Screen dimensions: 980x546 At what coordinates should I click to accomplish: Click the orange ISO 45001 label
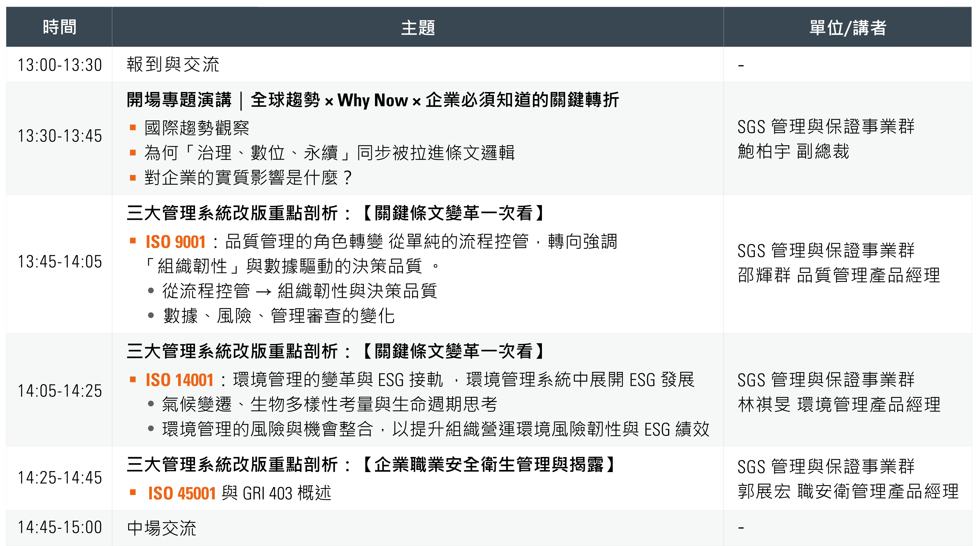pyautogui.click(x=182, y=493)
